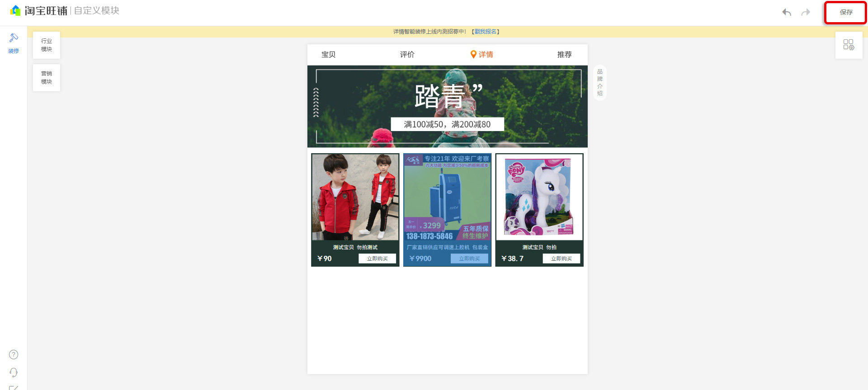Undo the last edit with the undo arrow
This screenshot has width=868, height=390.
pyautogui.click(x=787, y=13)
